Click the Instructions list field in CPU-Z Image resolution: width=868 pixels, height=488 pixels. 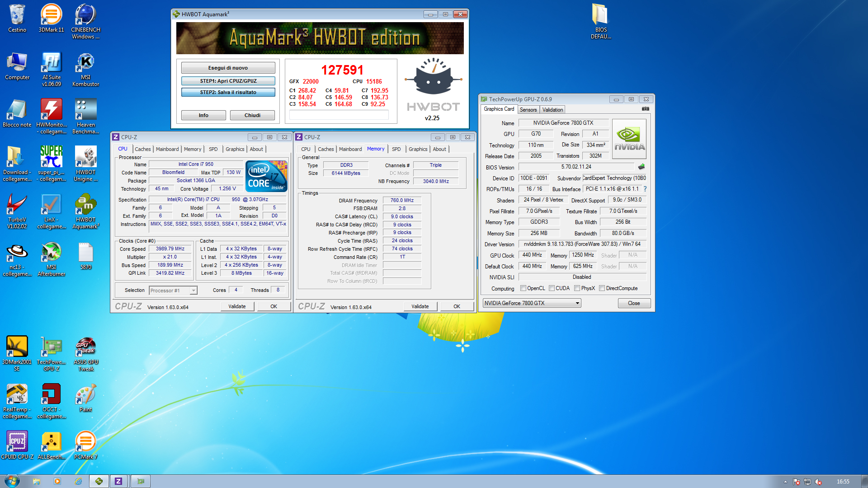(x=218, y=227)
